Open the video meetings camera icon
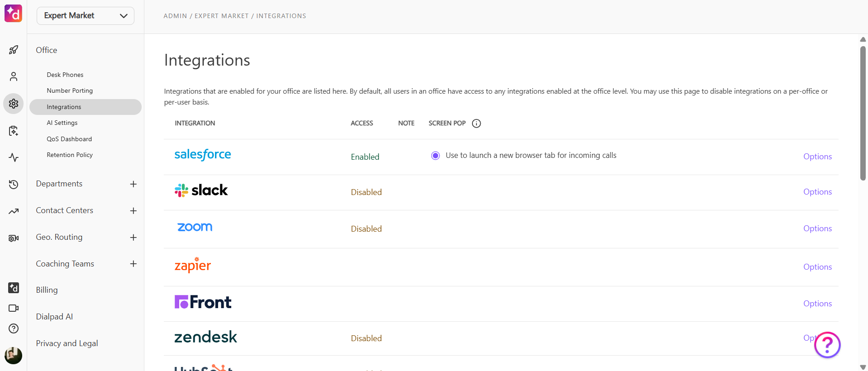Screen dimensions: 868x371 click(14, 308)
